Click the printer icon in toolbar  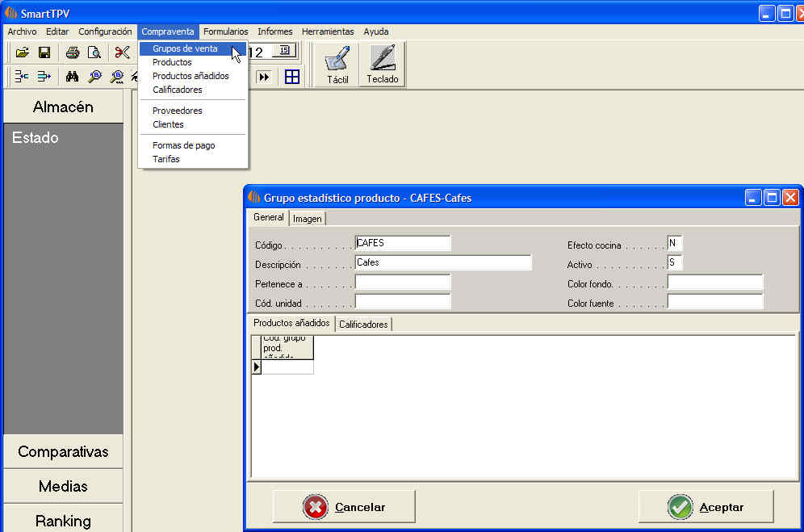[x=73, y=52]
